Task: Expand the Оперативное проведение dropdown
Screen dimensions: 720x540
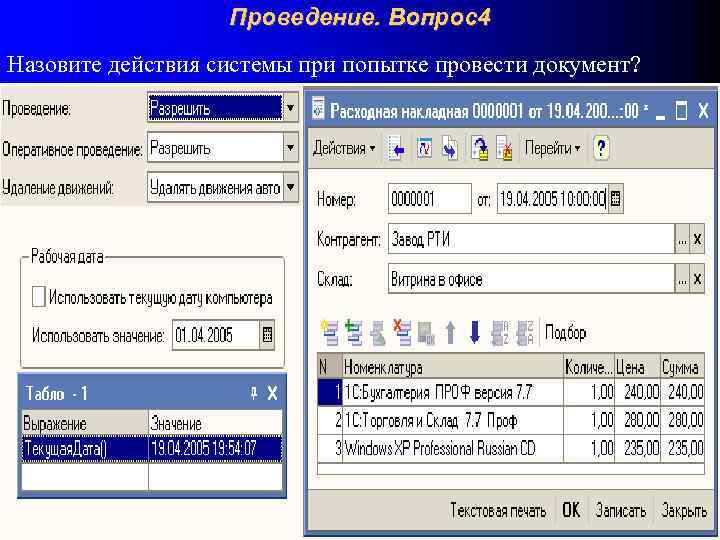Action: tap(290, 148)
